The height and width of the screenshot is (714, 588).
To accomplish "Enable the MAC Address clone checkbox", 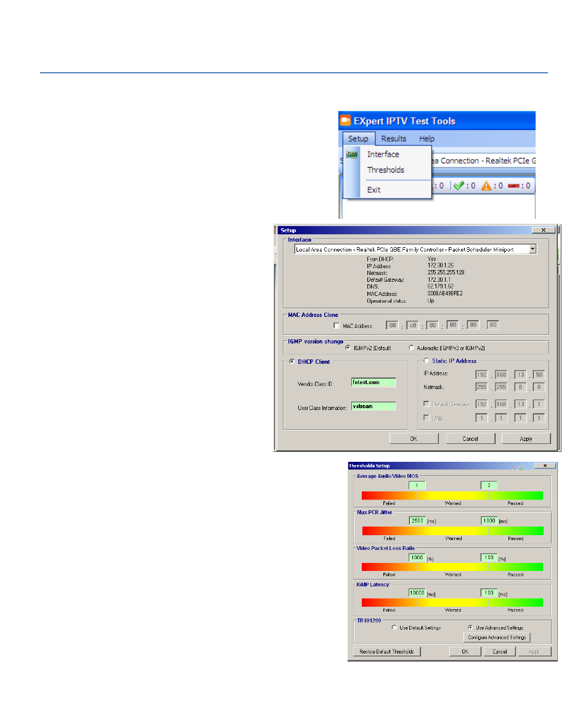I will [x=337, y=326].
